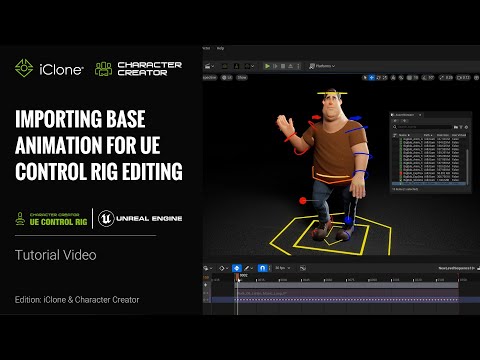Select the blue knee pole sphere control

click(348, 220)
